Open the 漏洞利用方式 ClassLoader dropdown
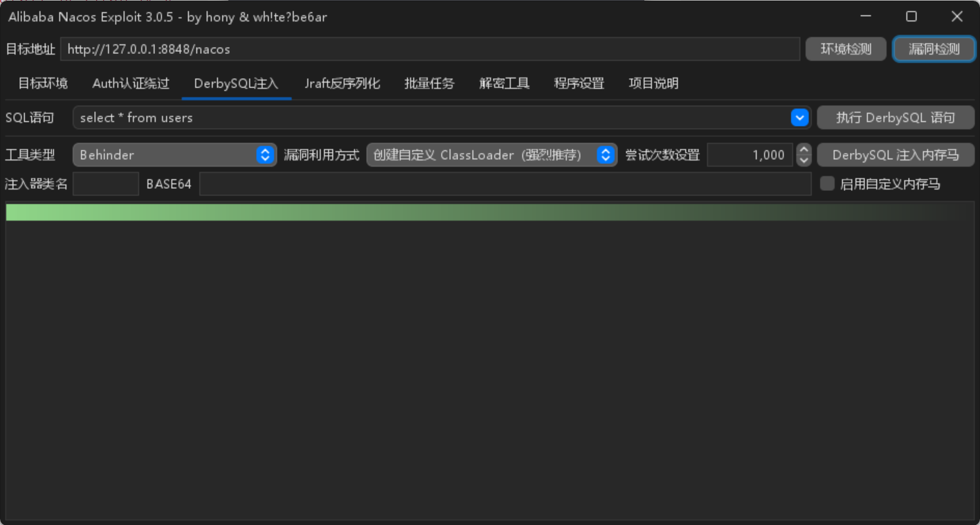The width and height of the screenshot is (980, 525). (x=491, y=155)
